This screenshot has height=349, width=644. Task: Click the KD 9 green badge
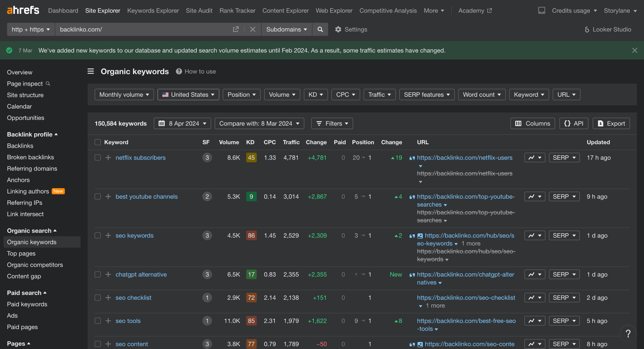[251, 196]
